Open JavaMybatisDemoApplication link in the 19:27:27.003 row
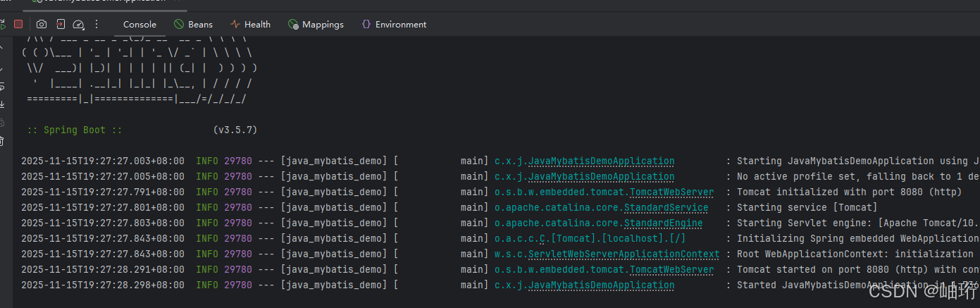Image resolution: width=980 pixels, height=308 pixels. [x=601, y=161]
